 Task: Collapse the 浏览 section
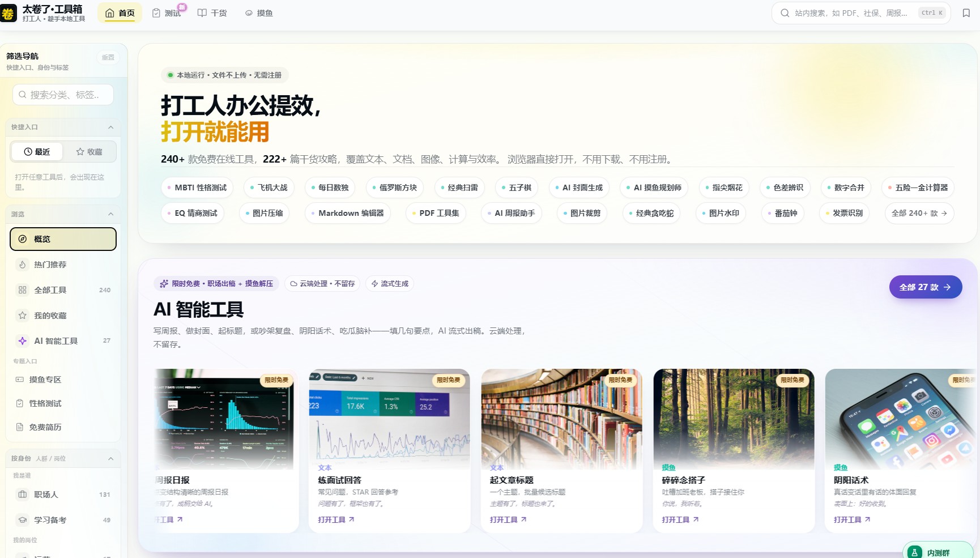111,214
